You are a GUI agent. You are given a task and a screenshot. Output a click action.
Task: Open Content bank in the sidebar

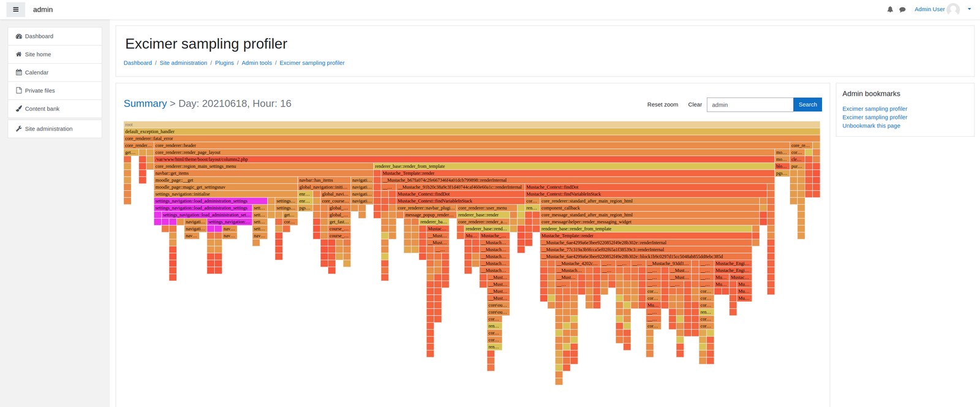pyautogui.click(x=55, y=108)
